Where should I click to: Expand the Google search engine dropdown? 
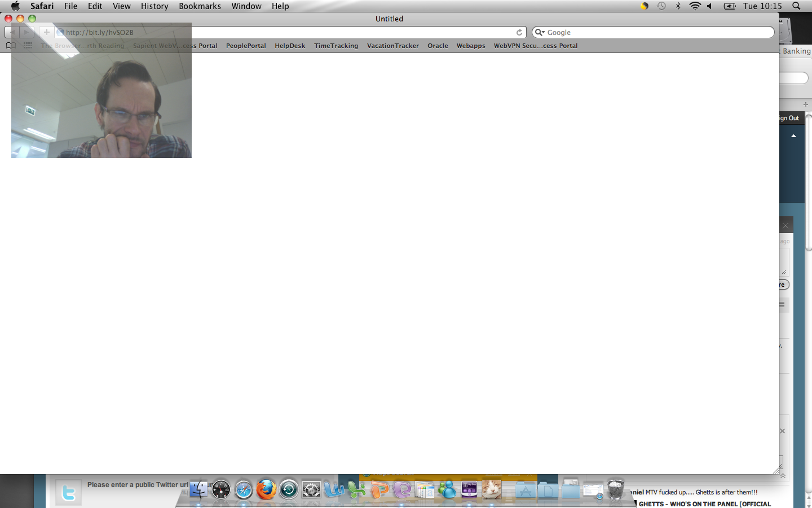pyautogui.click(x=540, y=32)
